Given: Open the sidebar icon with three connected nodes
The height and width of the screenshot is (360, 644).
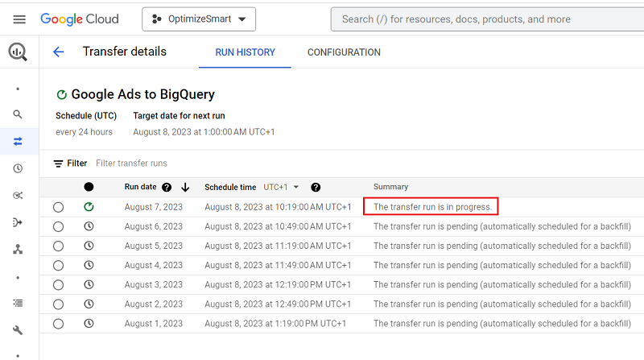Looking at the screenshot, I should coord(18,249).
